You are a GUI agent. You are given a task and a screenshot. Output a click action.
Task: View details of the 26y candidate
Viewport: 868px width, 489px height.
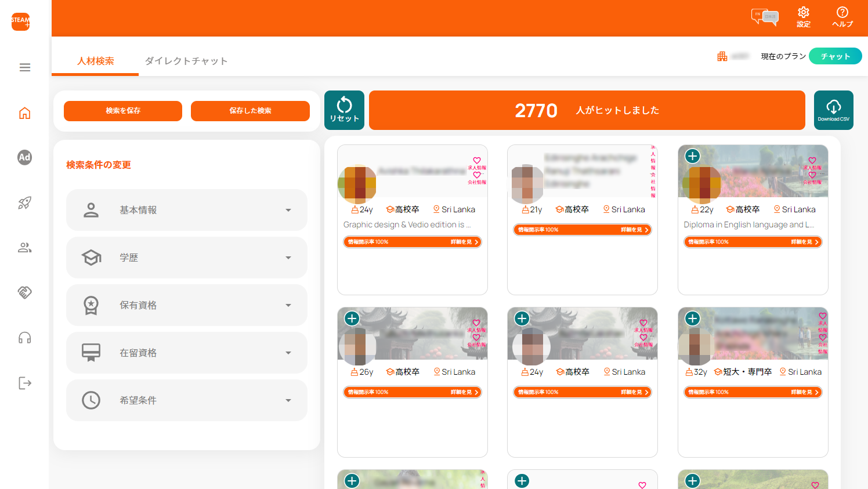(x=413, y=392)
